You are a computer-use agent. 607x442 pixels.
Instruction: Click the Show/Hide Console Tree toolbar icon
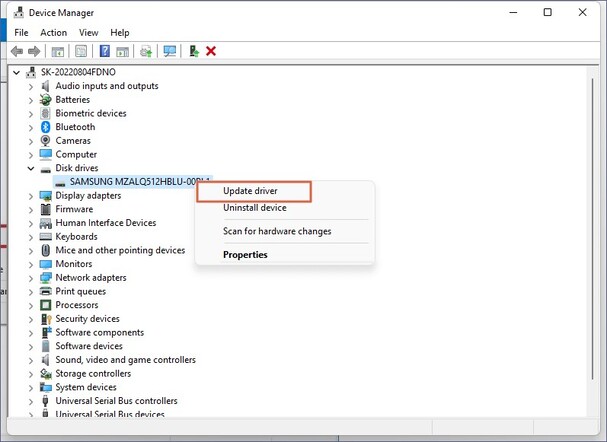tap(58, 51)
